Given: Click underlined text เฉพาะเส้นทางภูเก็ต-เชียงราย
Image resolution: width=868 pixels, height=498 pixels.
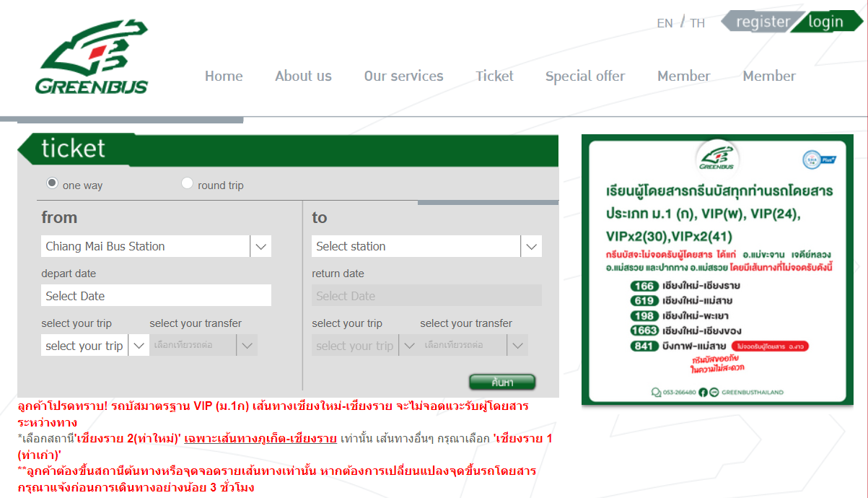Looking at the screenshot, I should click(260, 438).
